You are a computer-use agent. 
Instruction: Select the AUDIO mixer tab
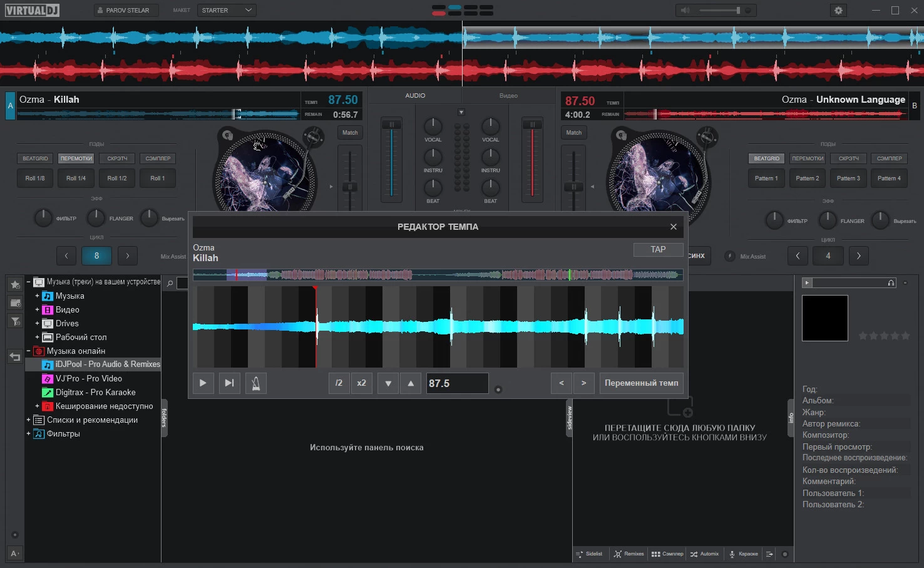[415, 96]
